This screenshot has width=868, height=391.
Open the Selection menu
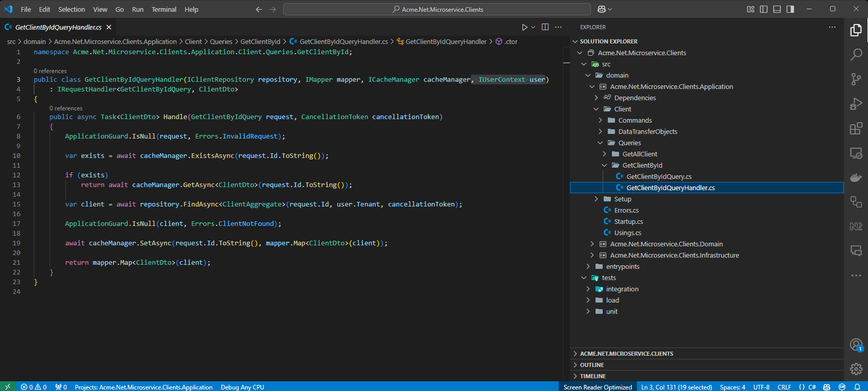[x=72, y=9]
